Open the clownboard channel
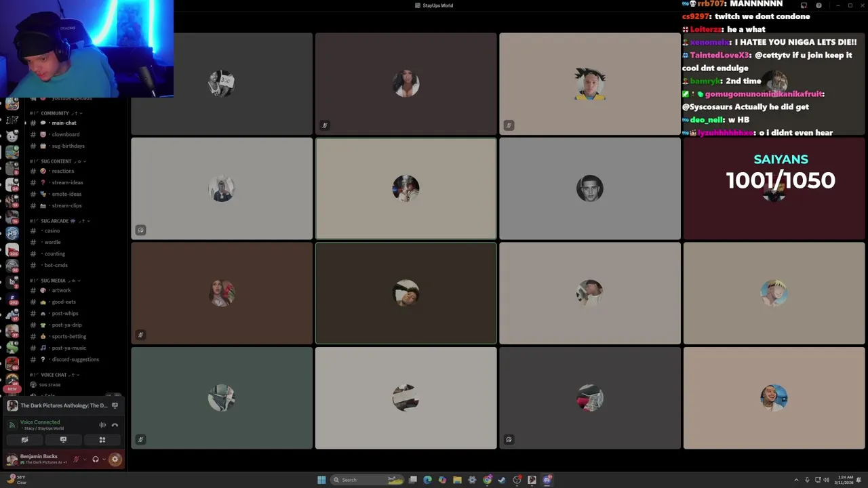Image resolution: width=868 pixels, height=488 pixels. pos(65,134)
